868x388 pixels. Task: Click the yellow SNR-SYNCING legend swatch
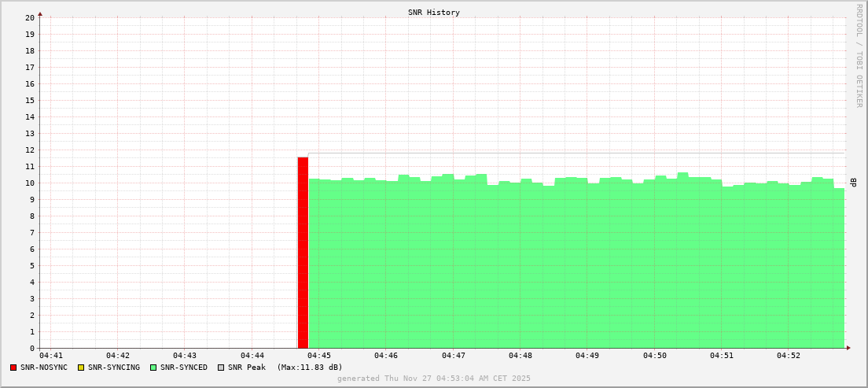pos(80,368)
